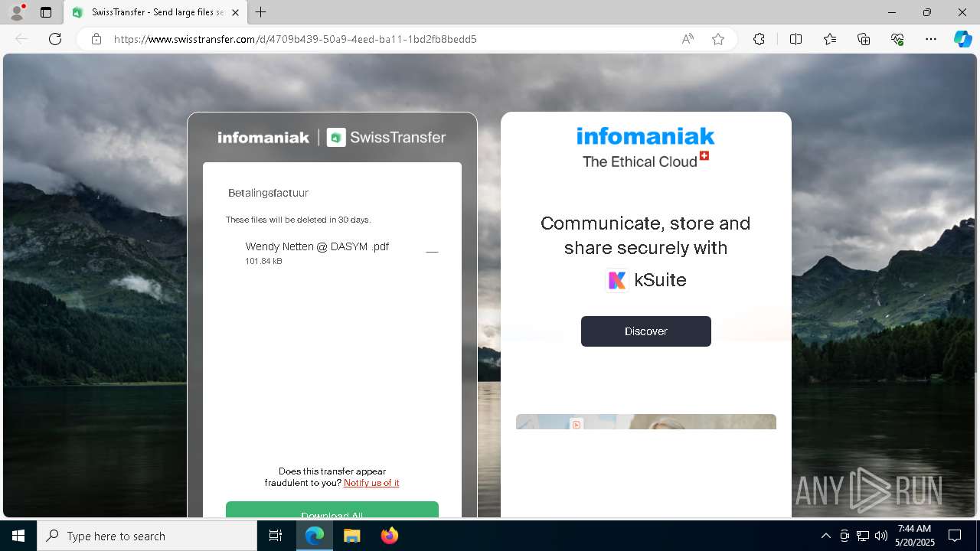
Task: Click the infomaniak logo in transfer card
Action: click(263, 138)
